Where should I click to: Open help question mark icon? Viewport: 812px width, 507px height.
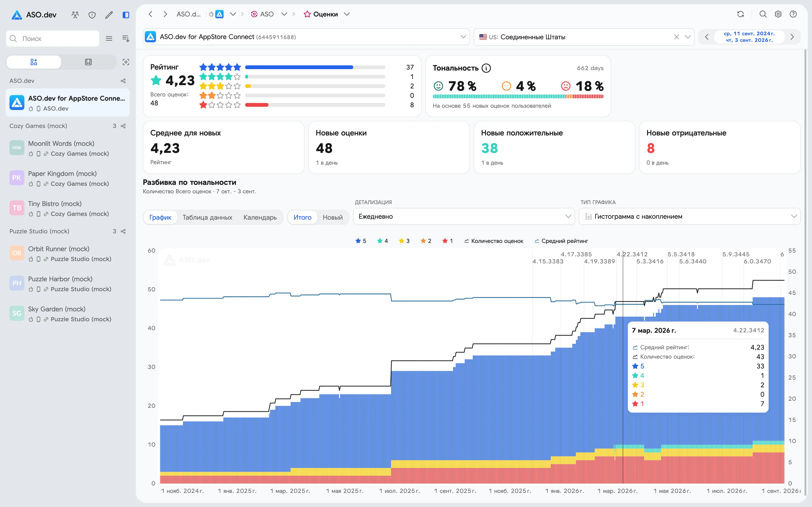tap(793, 14)
